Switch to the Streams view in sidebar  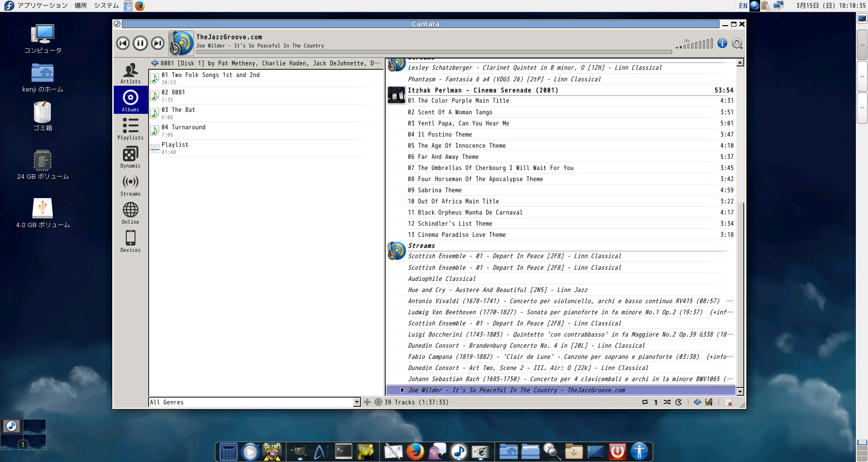point(130,185)
